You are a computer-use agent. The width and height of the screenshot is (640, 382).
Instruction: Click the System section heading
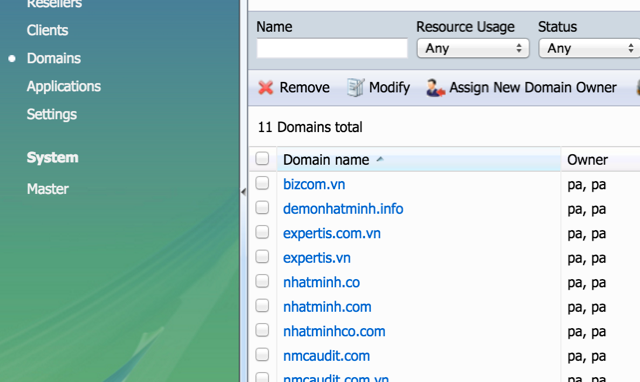(x=53, y=158)
